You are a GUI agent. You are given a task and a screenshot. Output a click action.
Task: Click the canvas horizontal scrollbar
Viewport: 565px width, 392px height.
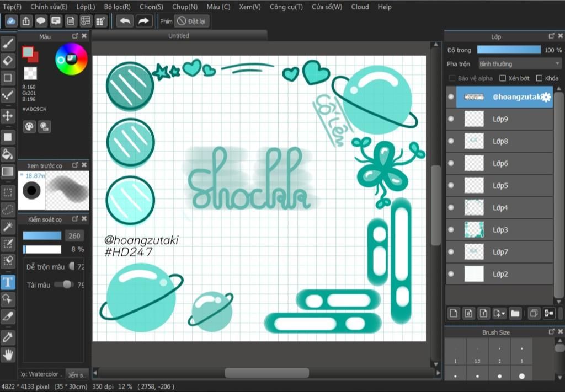[266, 373]
